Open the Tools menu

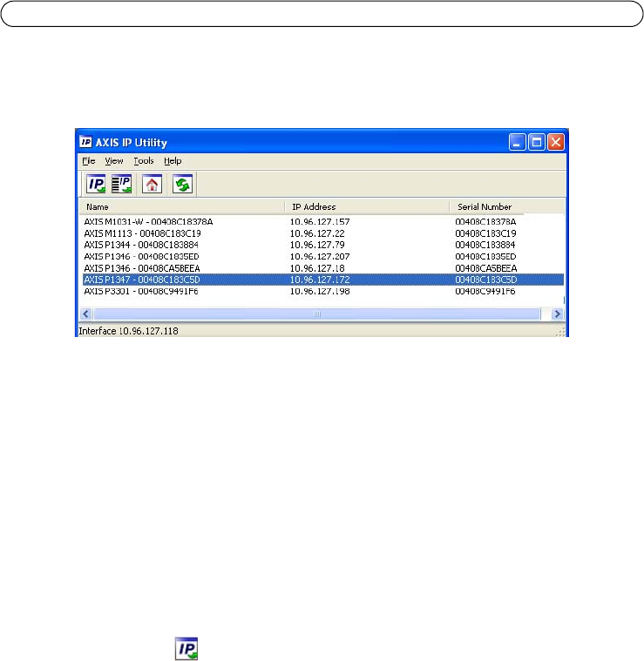[144, 160]
